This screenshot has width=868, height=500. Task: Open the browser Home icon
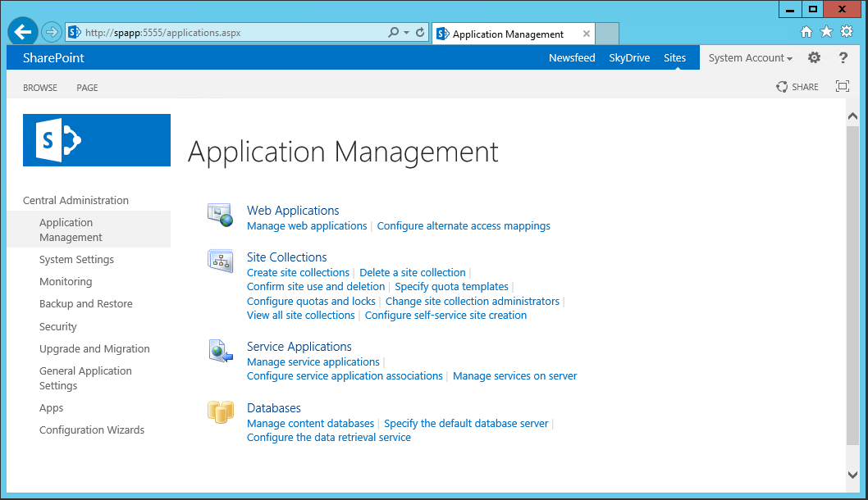pyautogui.click(x=806, y=32)
